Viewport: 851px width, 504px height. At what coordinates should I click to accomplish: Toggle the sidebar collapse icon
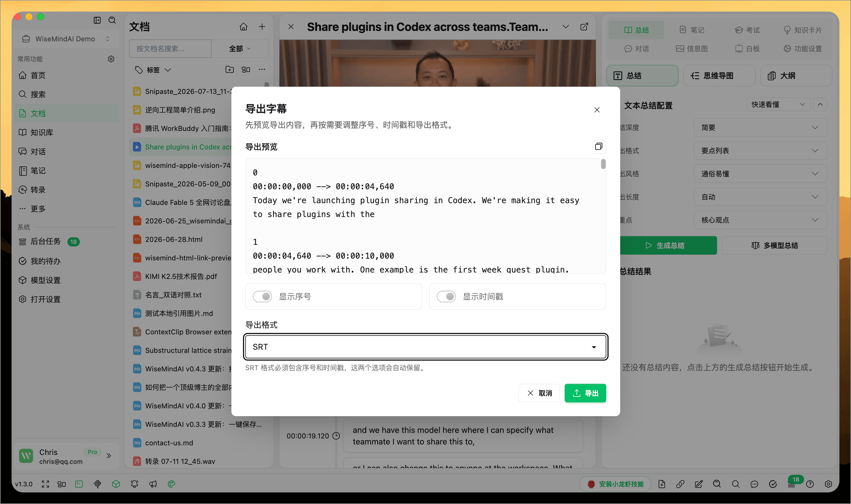97,21
